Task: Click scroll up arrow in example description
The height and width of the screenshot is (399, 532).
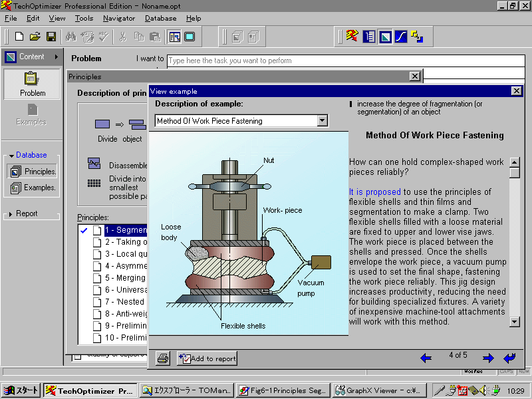Action: (x=515, y=162)
